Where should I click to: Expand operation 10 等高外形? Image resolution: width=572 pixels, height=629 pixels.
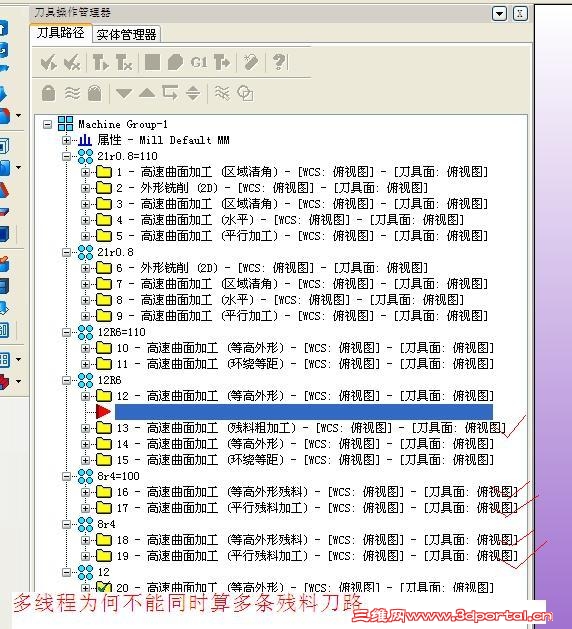[85, 348]
